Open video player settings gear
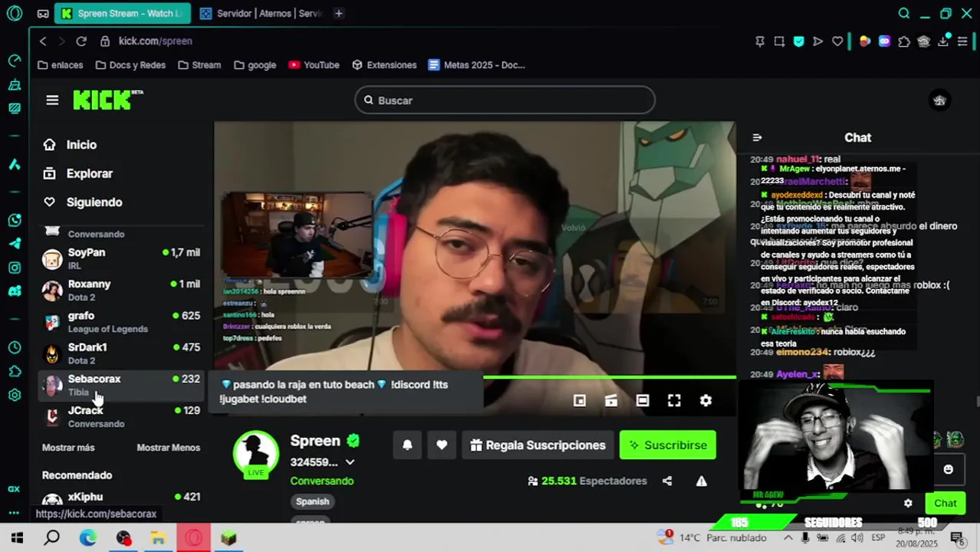This screenshot has height=552, width=980. coord(705,400)
